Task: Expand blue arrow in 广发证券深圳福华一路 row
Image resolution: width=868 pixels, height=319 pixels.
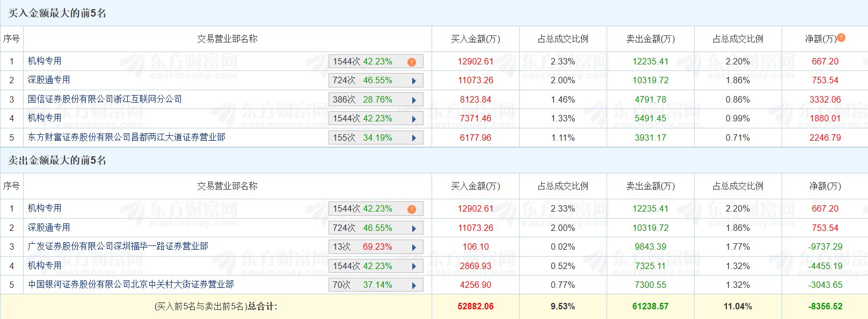Action: pos(414,247)
